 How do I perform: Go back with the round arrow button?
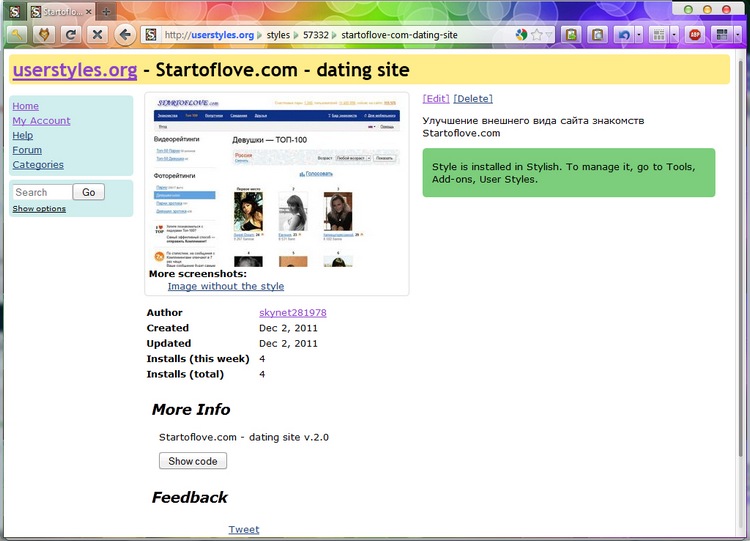point(125,34)
